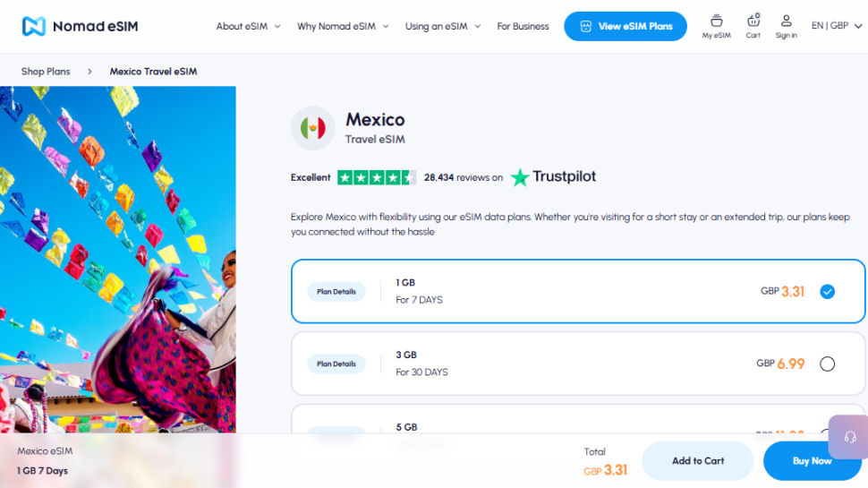Open the Using an eSIM menu
Screen dimensions: 868x488
[443, 26]
